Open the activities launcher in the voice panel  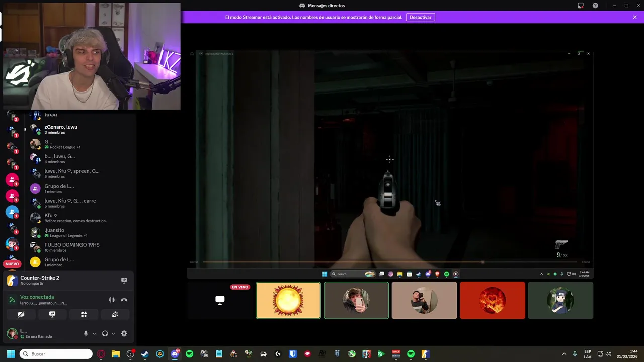(84, 314)
